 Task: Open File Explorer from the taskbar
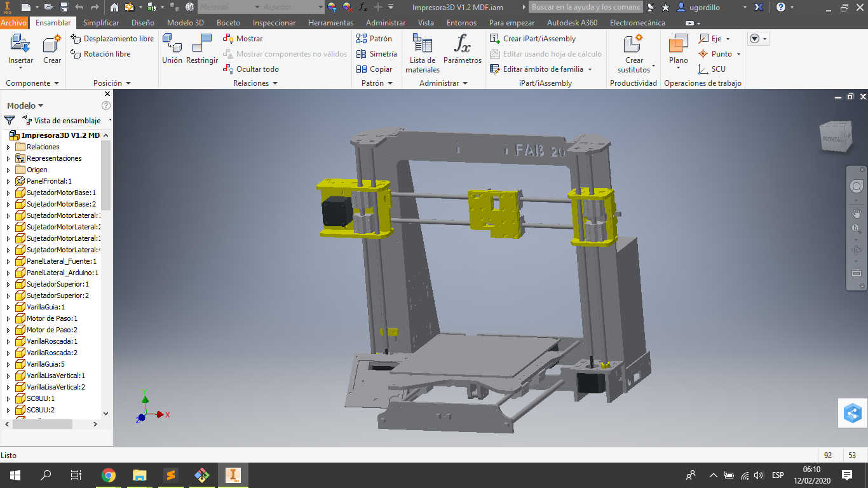tap(139, 475)
